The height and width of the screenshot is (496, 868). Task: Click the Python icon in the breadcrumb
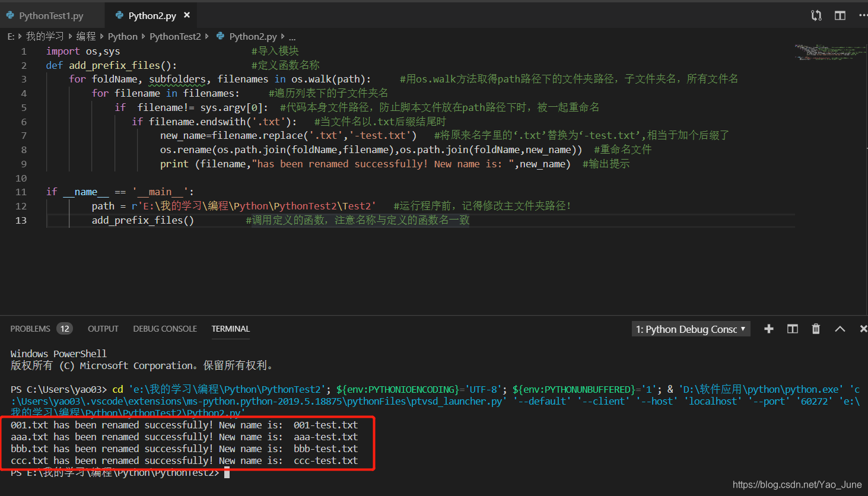[220, 36]
